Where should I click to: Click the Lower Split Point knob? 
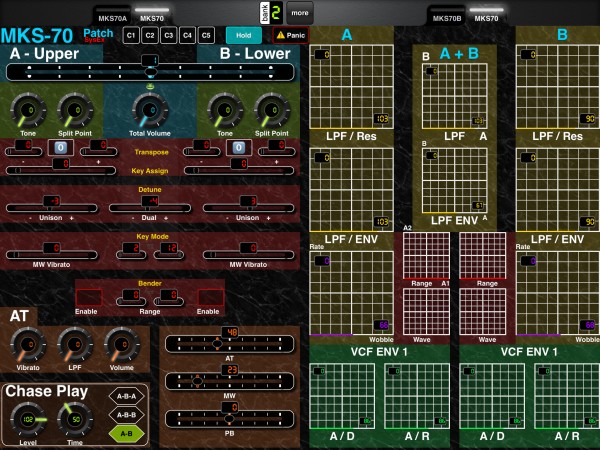tap(272, 111)
